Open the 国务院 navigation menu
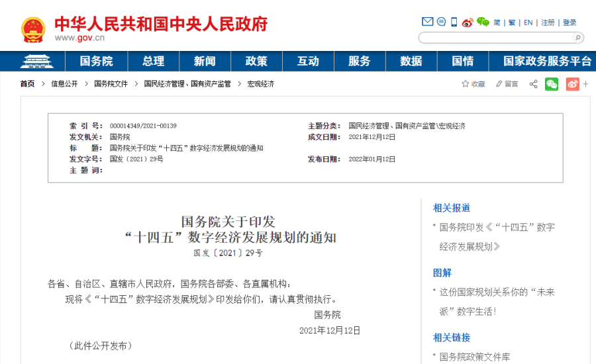Image resolution: width=596 pixels, height=364 pixels. (97, 61)
